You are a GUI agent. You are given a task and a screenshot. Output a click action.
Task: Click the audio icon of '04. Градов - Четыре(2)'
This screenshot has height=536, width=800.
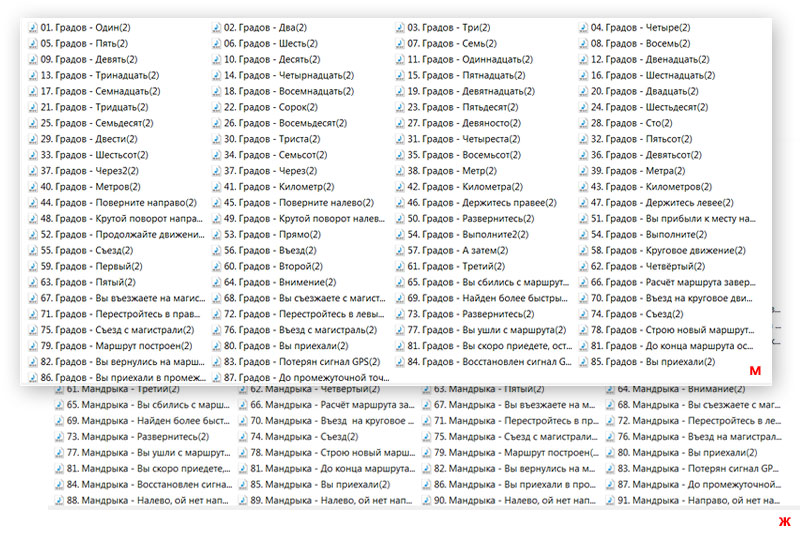click(583, 28)
